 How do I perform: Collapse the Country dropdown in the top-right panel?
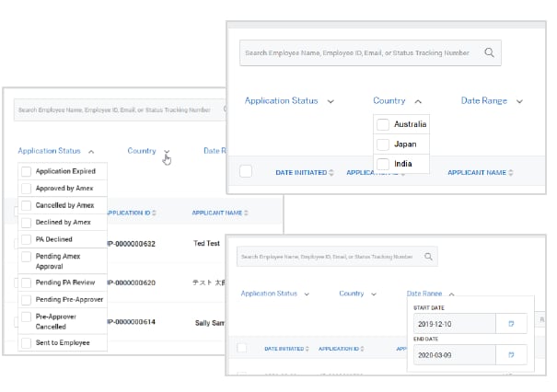(x=418, y=101)
